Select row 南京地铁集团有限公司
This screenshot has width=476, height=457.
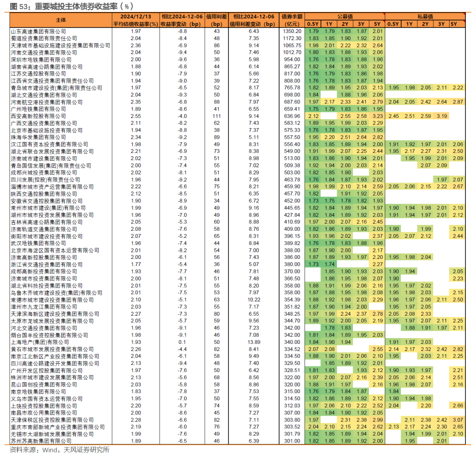(x=238, y=391)
